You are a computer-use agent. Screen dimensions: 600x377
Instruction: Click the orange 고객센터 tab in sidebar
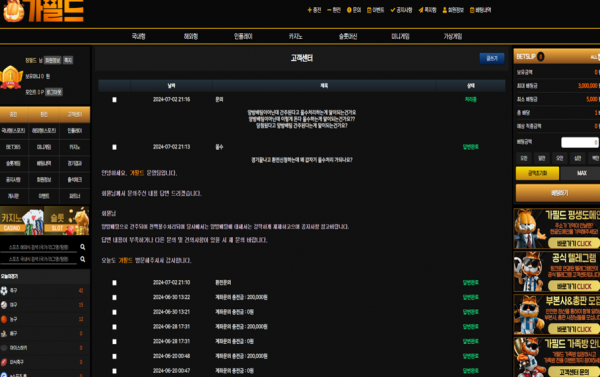tap(75, 114)
